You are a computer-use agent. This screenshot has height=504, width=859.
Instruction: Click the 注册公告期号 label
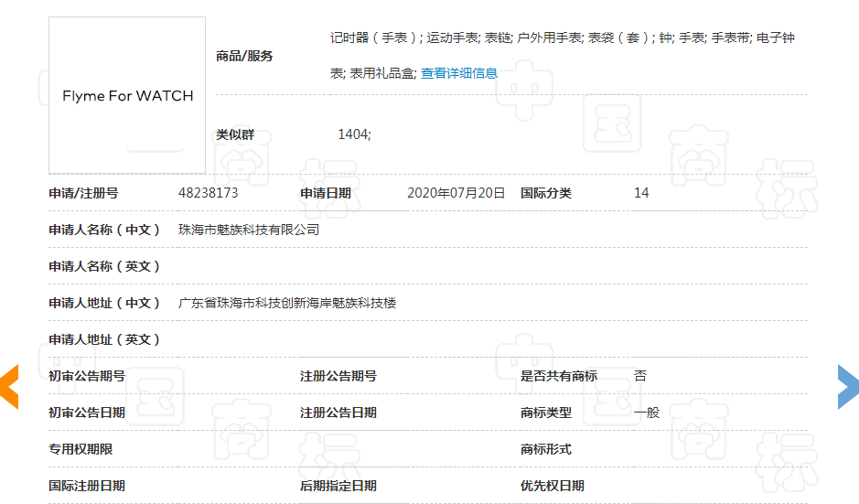click(338, 376)
